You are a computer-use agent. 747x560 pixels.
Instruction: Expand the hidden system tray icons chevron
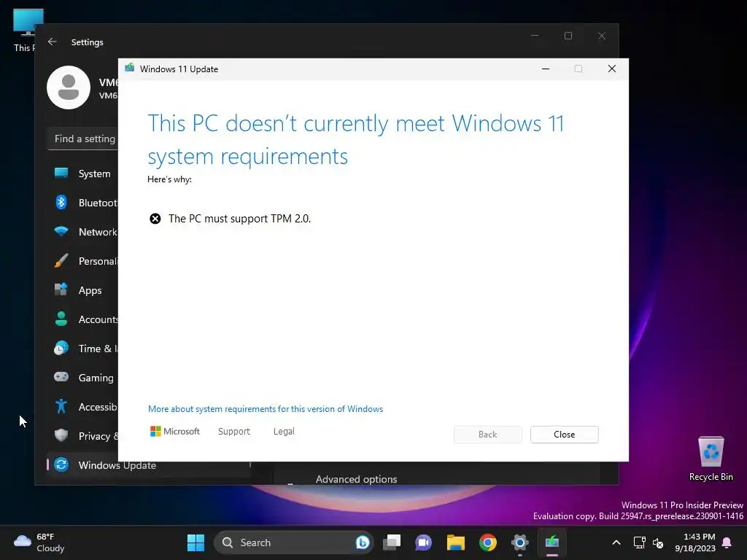[x=616, y=542]
